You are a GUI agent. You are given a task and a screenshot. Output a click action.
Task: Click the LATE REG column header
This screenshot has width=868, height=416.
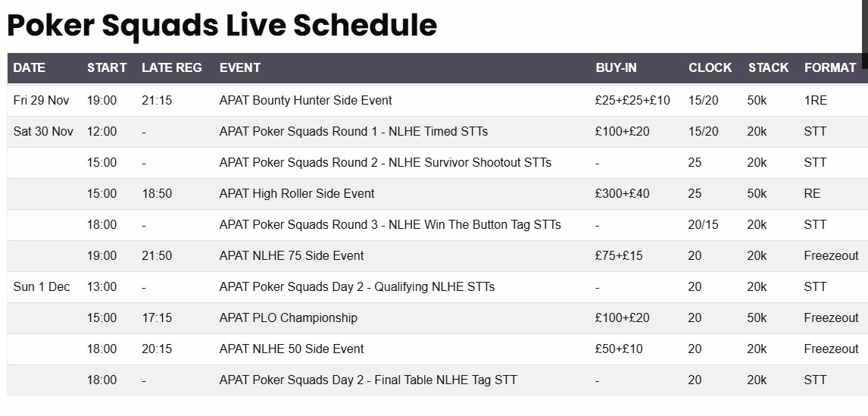(172, 67)
